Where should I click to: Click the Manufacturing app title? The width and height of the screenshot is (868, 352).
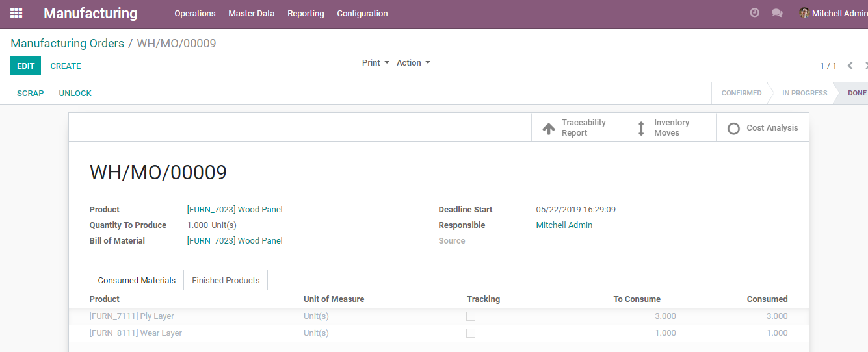click(x=90, y=13)
